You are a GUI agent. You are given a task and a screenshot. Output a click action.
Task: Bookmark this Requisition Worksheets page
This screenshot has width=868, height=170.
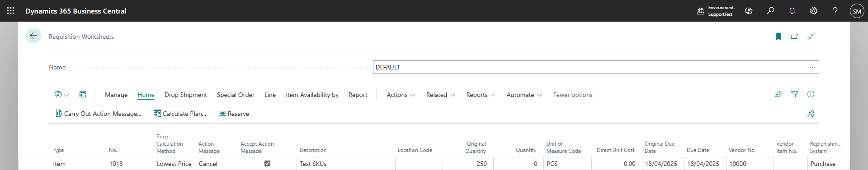tap(778, 37)
